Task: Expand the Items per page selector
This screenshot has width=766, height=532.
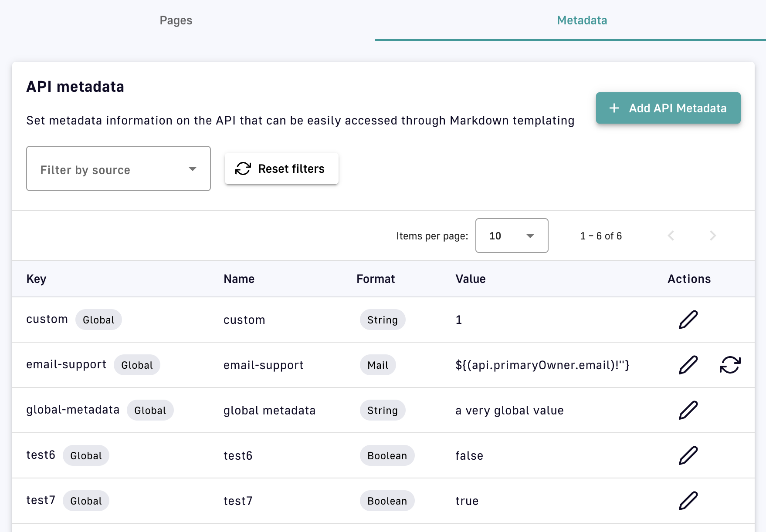Action: click(512, 236)
